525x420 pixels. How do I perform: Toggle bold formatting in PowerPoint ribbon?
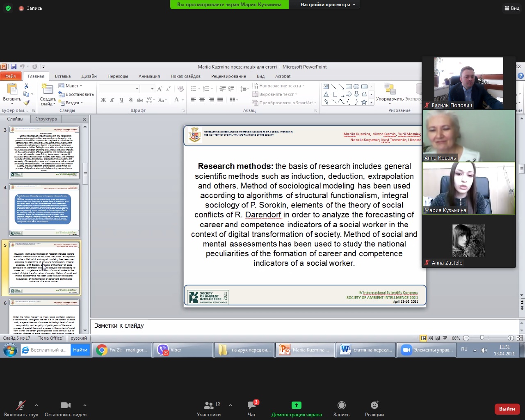103,100
